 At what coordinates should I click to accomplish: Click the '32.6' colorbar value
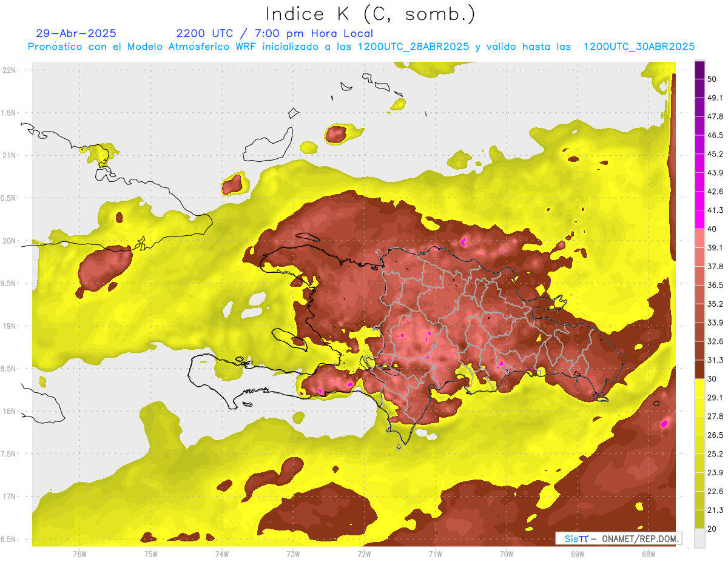coord(715,341)
